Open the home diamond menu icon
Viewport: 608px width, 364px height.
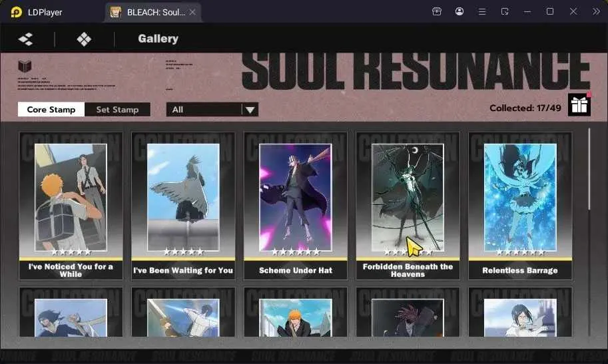click(x=84, y=39)
